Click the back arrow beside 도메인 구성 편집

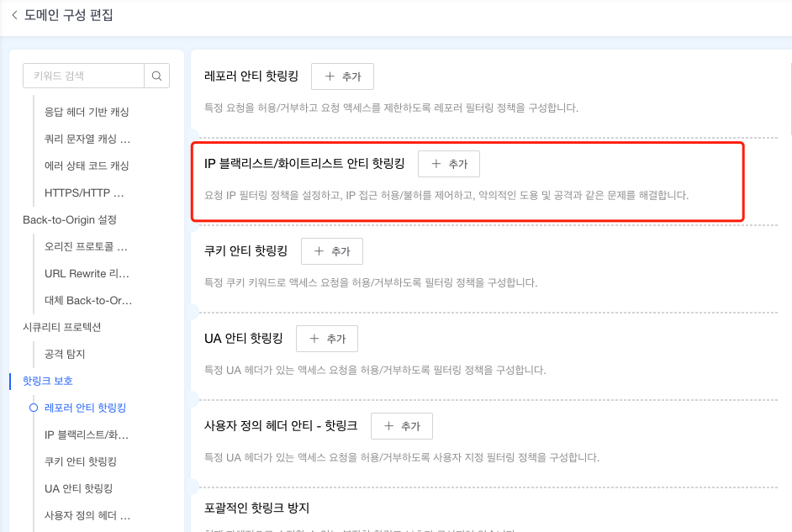(x=14, y=15)
